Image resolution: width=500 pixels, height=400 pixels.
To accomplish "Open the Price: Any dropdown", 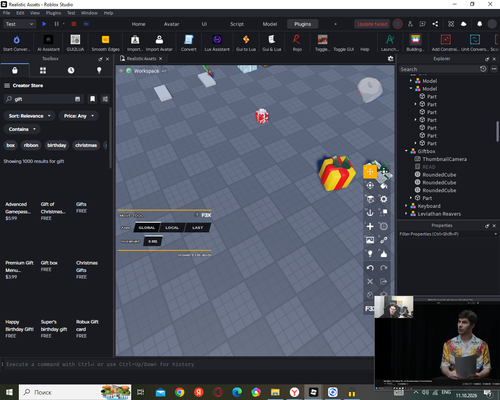I will tap(79, 116).
